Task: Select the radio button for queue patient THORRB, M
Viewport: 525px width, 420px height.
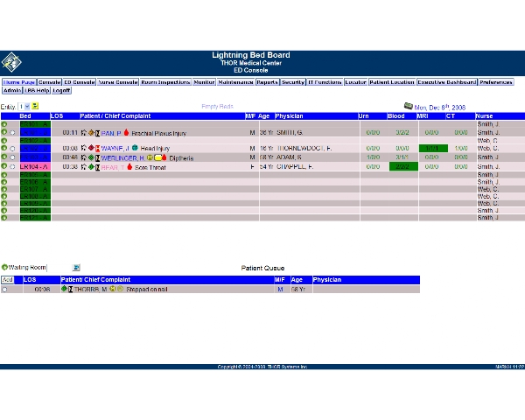Action: (x=4, y=290)
